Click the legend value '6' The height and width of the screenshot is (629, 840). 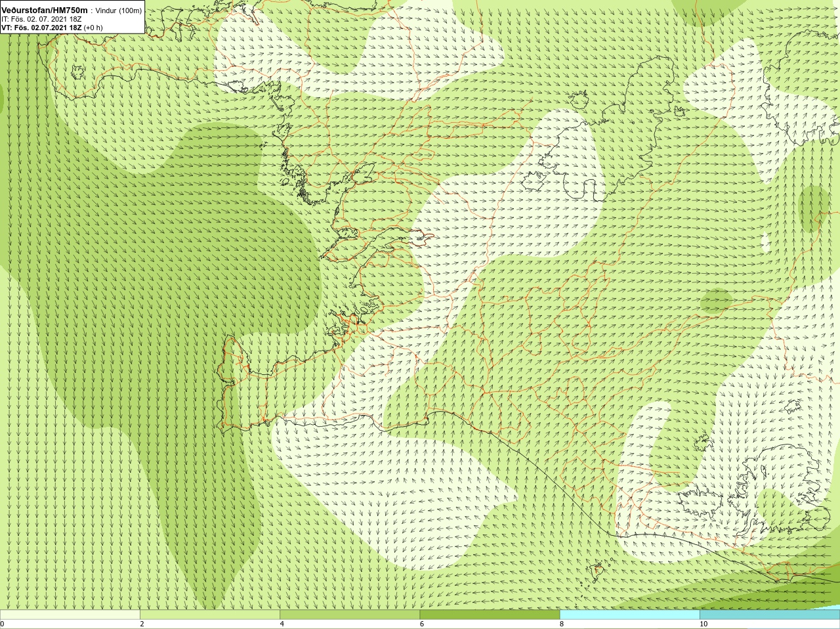[422, 624]
